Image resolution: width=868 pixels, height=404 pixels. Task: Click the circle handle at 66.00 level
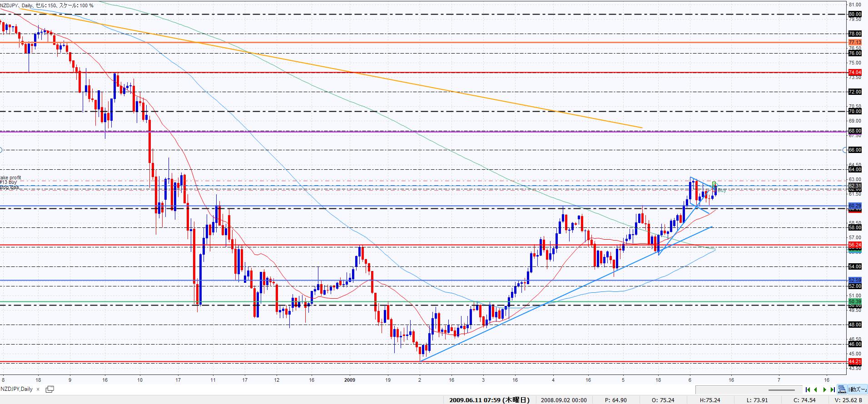(845, 150)
